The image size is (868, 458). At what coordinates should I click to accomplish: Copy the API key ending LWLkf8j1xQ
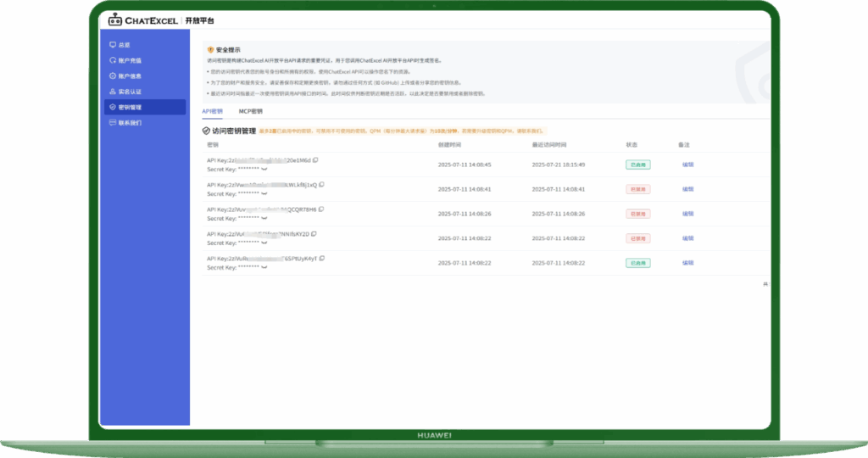click(x=321, y=184)
